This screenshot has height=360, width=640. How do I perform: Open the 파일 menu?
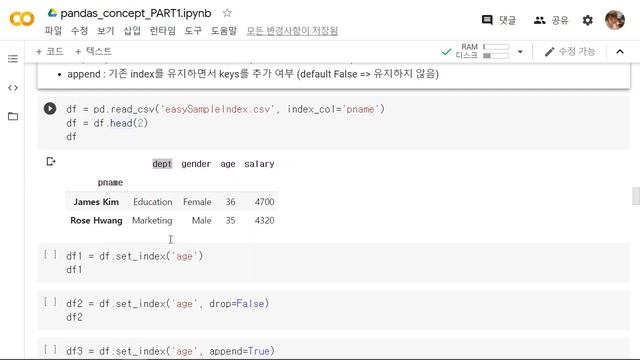tap(53, 31)
